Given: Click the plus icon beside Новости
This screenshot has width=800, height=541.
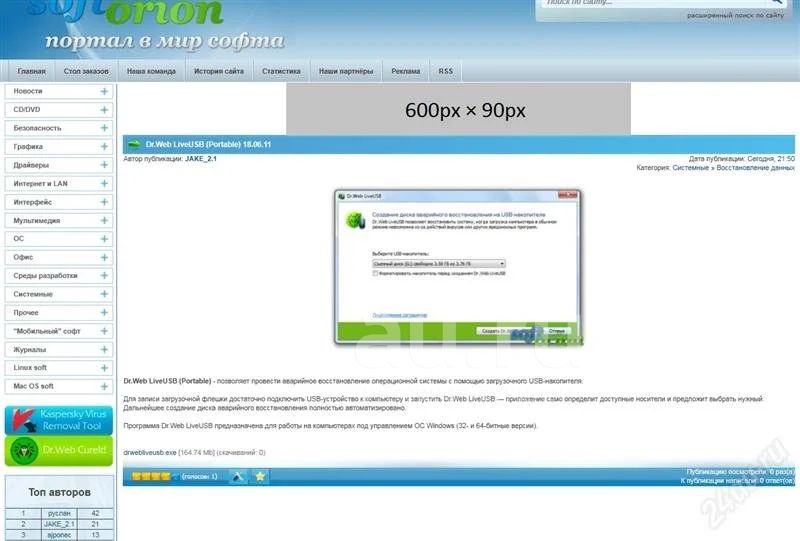Looking at the screenshot, I should (x=104, y=91).
